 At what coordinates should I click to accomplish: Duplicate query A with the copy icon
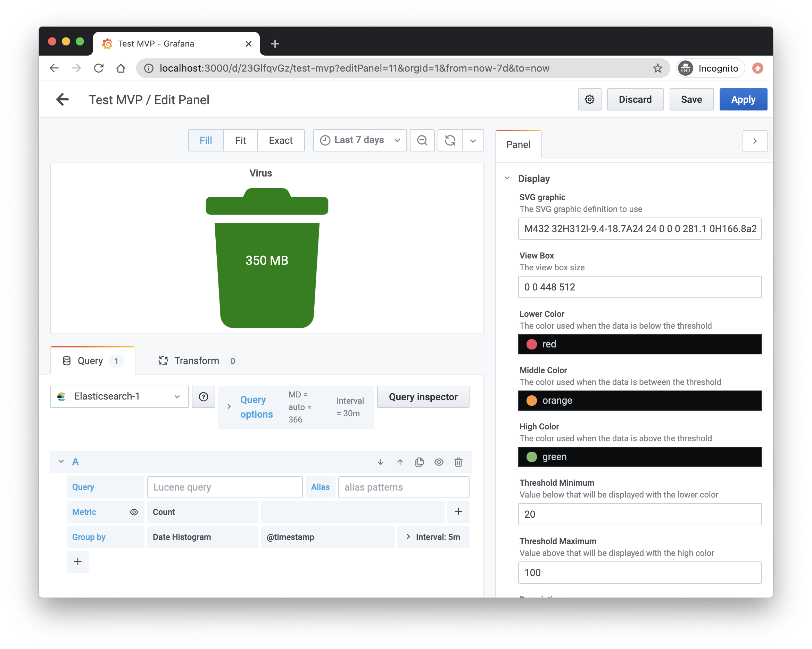click(419, 462)
